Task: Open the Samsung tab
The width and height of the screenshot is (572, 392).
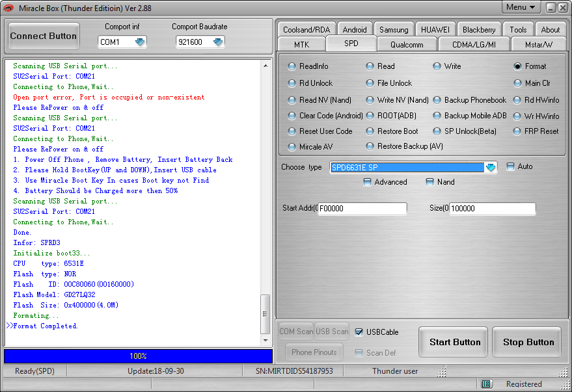Action: coord(394,29)
